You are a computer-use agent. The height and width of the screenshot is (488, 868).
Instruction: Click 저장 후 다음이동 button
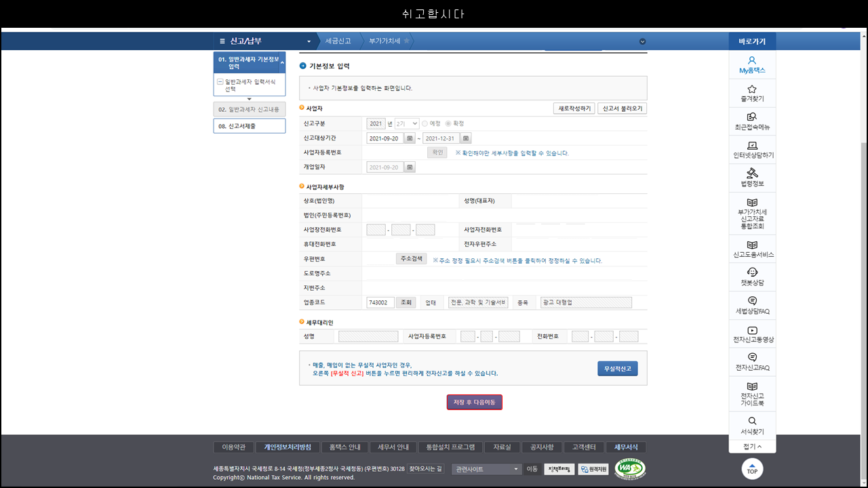click(474, 402)
